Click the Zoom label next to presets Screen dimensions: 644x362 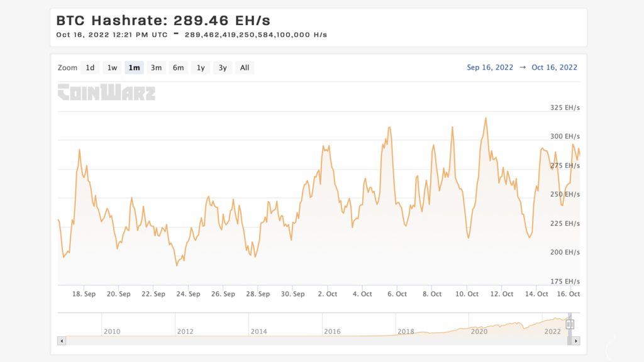67,67
